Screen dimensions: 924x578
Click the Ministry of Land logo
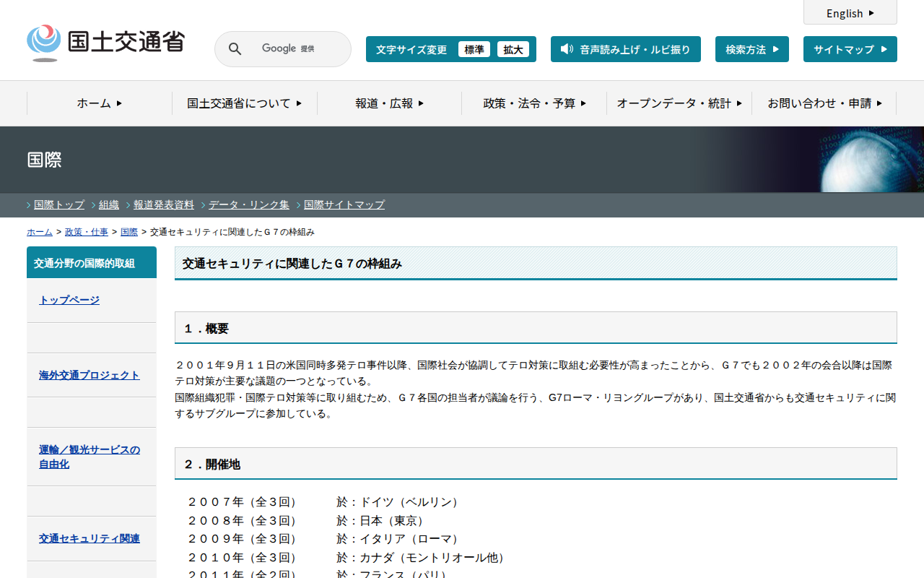click(x=105, y=43)
